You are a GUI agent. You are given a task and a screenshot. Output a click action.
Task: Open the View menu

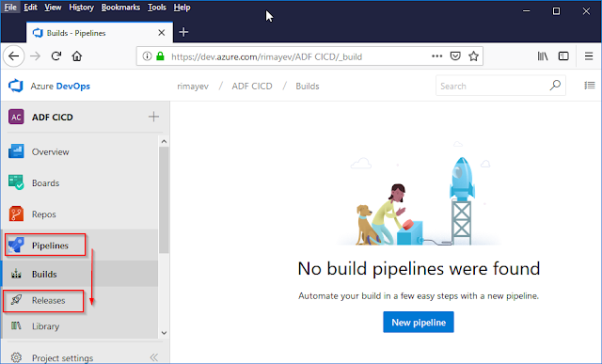tap(53, 8)
